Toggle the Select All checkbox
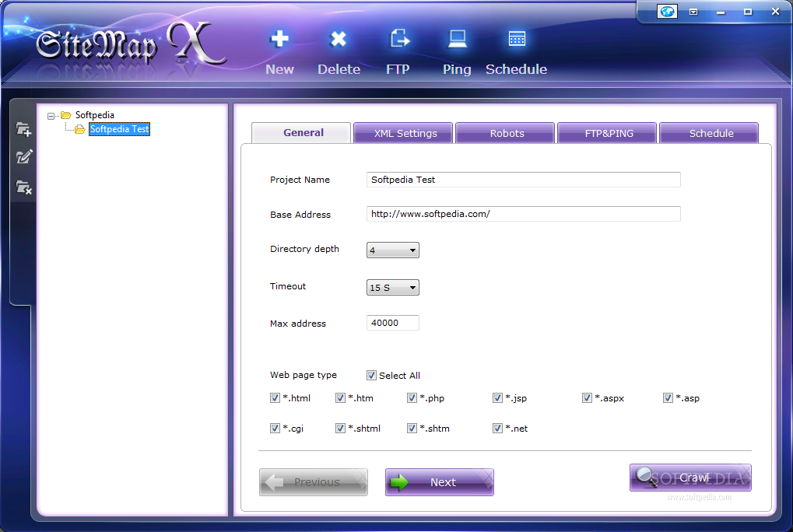793x532 pixels. (371, 376)
